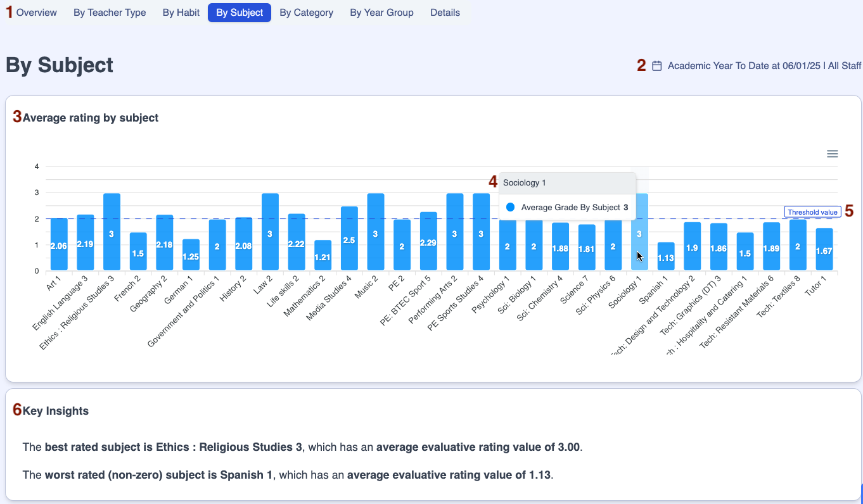
Task: Click the Media Studies 4 bar (2.5)
Action: click(x=350, y=239)
